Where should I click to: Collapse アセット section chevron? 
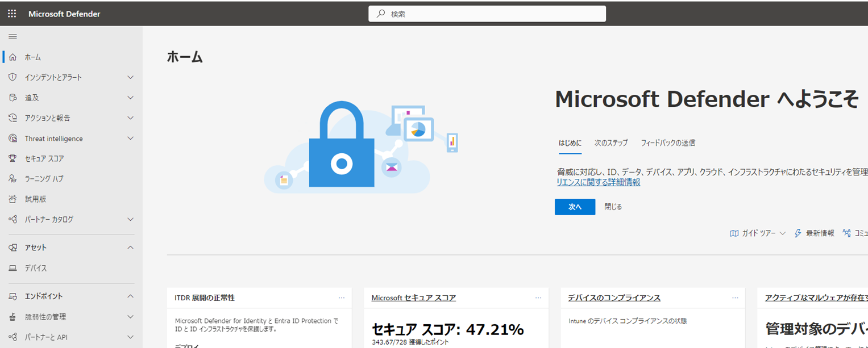tap(130, 248)
